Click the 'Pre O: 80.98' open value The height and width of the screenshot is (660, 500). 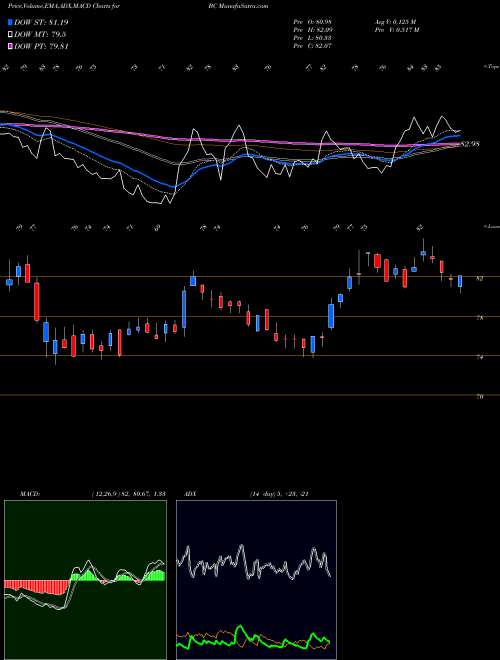click(313, 22)
